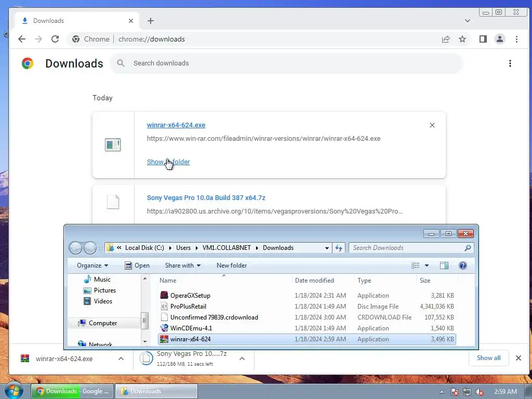Viewport: 532px width, 399px height.
Task: Click Show all downloads button
Action: click(x=488, y=358)
